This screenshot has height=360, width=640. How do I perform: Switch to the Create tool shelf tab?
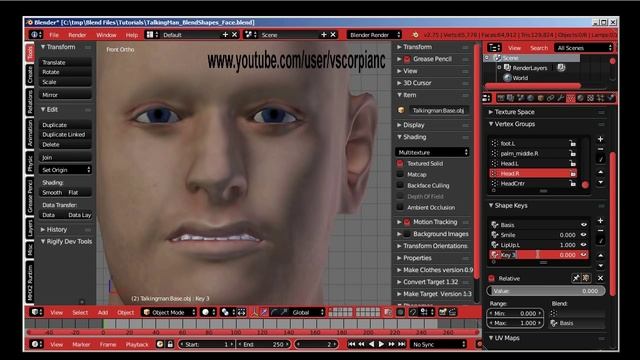(x=30, y=75)
